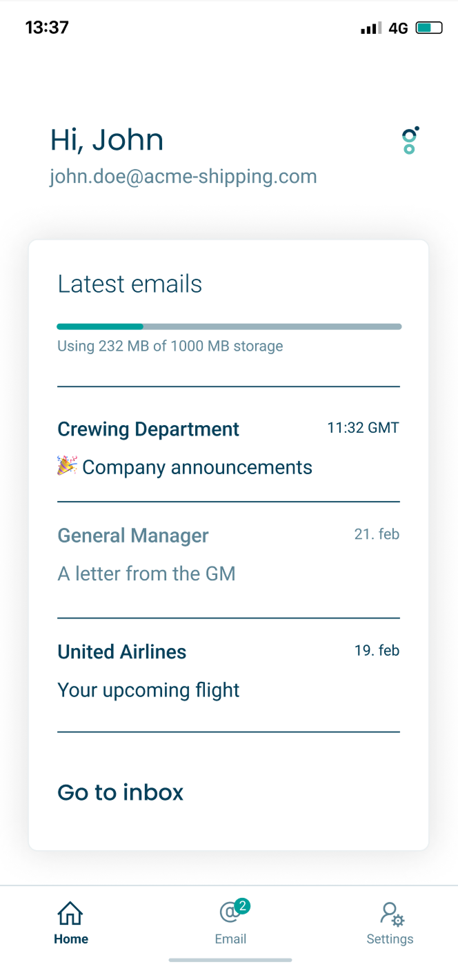Tap the party popper emoji icon
The height and width of the screenshot is (980, 458).
click(x=67, y=467)
